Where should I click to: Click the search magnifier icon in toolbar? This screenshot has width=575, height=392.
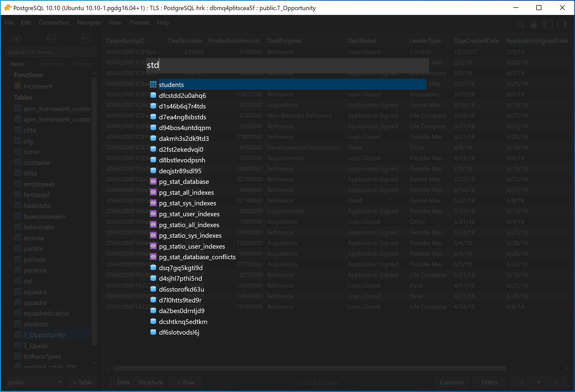(x=521, y=25)
